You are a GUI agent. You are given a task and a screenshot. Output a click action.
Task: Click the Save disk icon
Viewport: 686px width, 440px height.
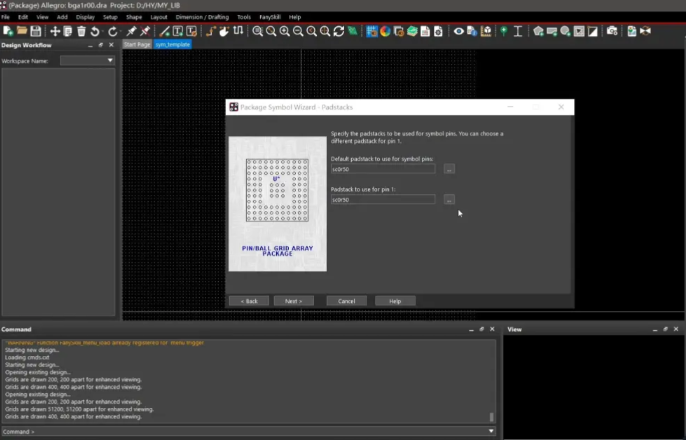[33, 31]
